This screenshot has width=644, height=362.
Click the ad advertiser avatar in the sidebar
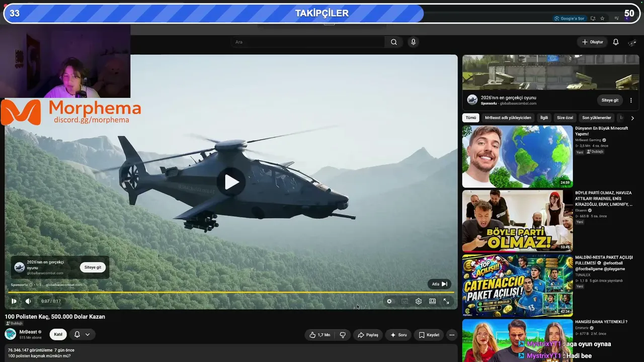pyautogui.click(x=472, y=100)
